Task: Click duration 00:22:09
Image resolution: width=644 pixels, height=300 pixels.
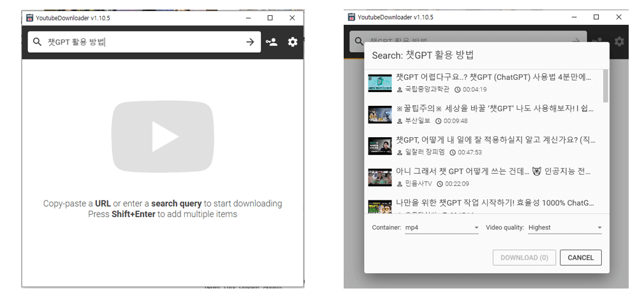Action: pyautogui.click(x=457, y=184)
